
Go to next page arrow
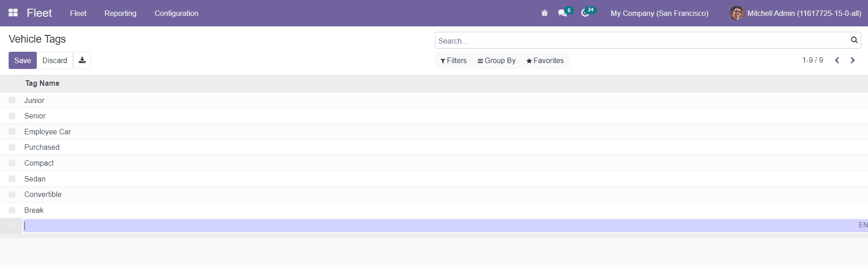point(853,60)
